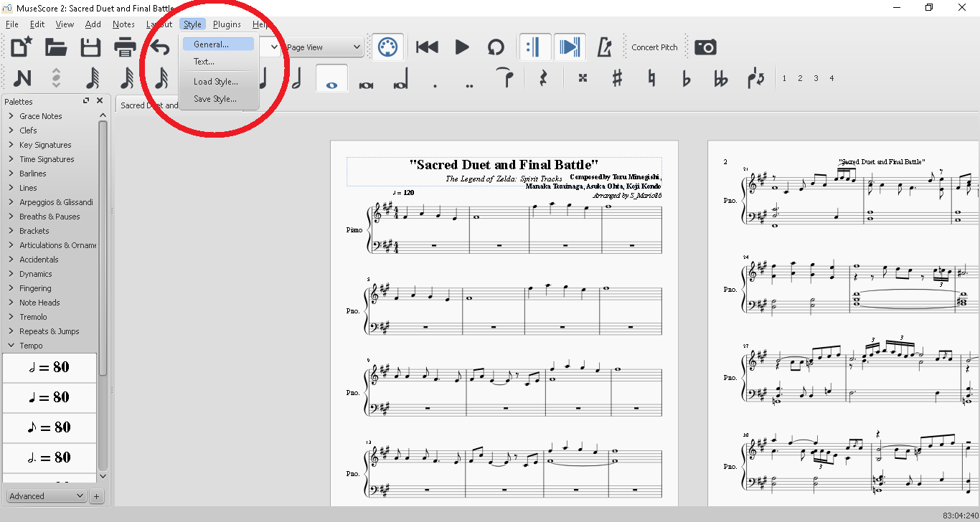Select the whole note duration
This screenshot has width=980, height=522.
coord(331,78)
